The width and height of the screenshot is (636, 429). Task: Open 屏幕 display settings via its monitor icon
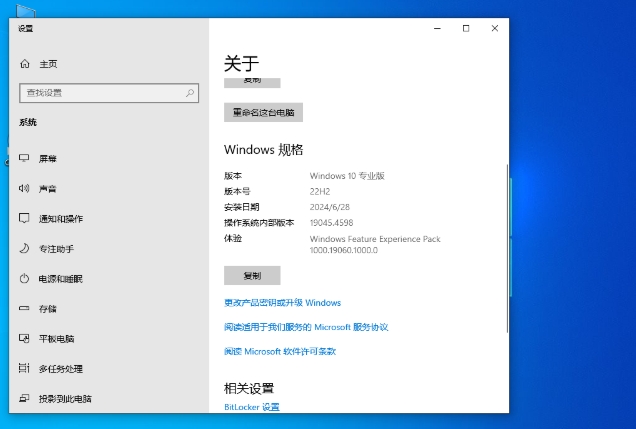coord(25,158)
